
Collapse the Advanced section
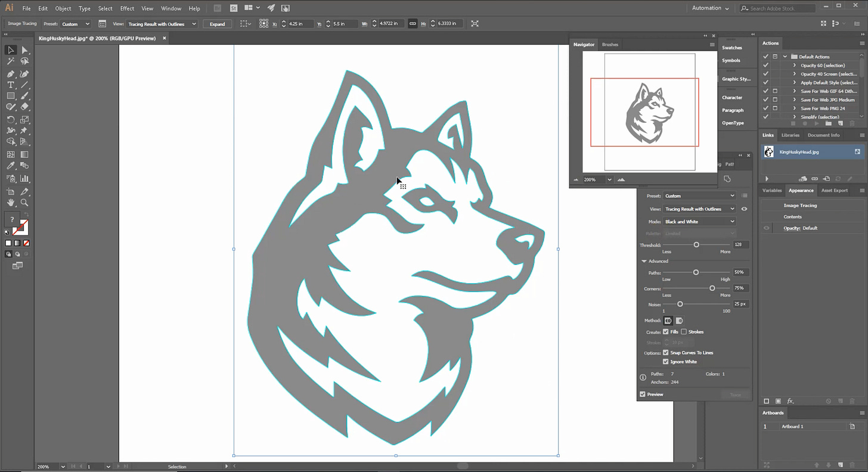(x=644, y=261)
